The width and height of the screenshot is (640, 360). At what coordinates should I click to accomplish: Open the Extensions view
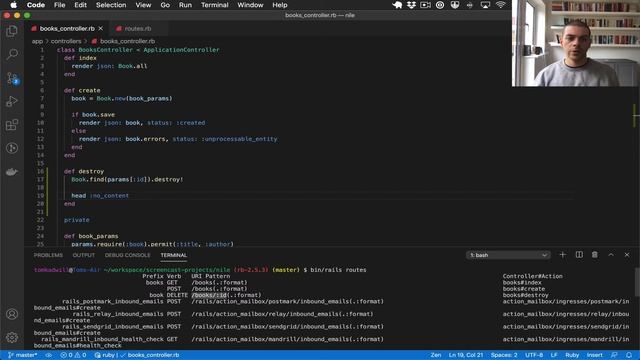click(x=12, y=124)
